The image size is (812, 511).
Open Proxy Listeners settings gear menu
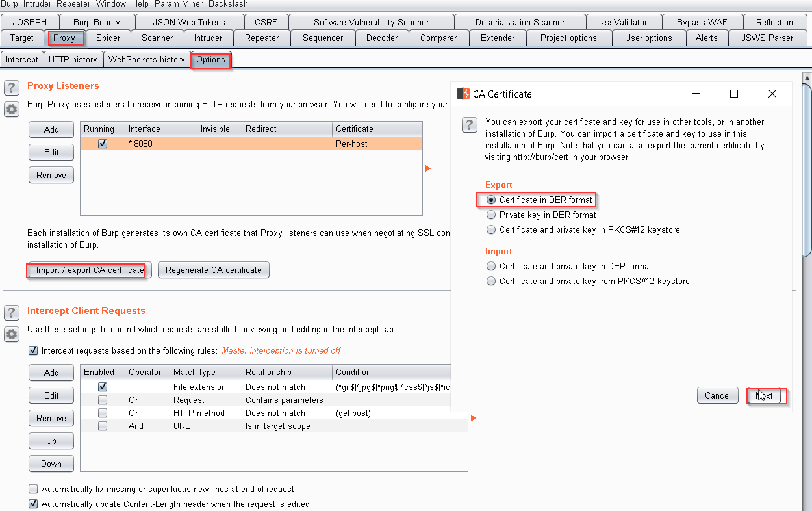(12, 109)
